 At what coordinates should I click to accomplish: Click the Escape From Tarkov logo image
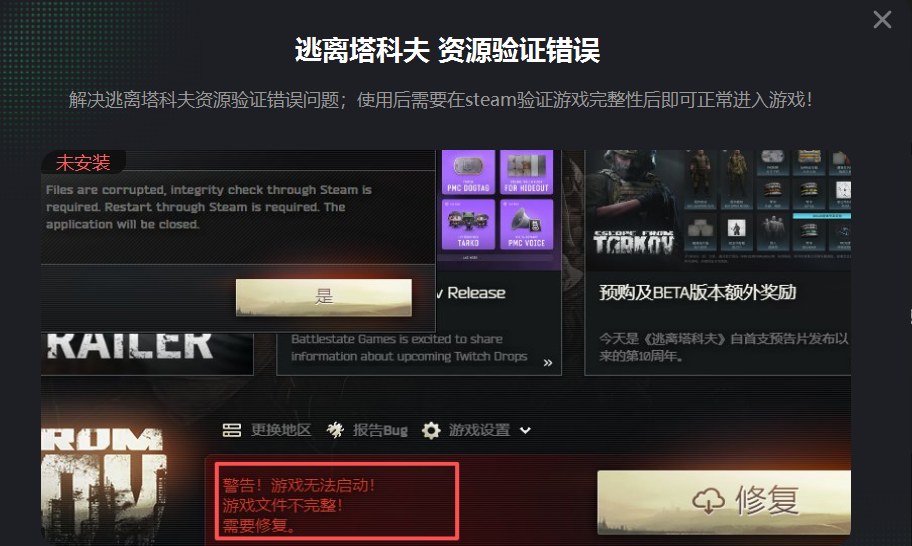633,241
